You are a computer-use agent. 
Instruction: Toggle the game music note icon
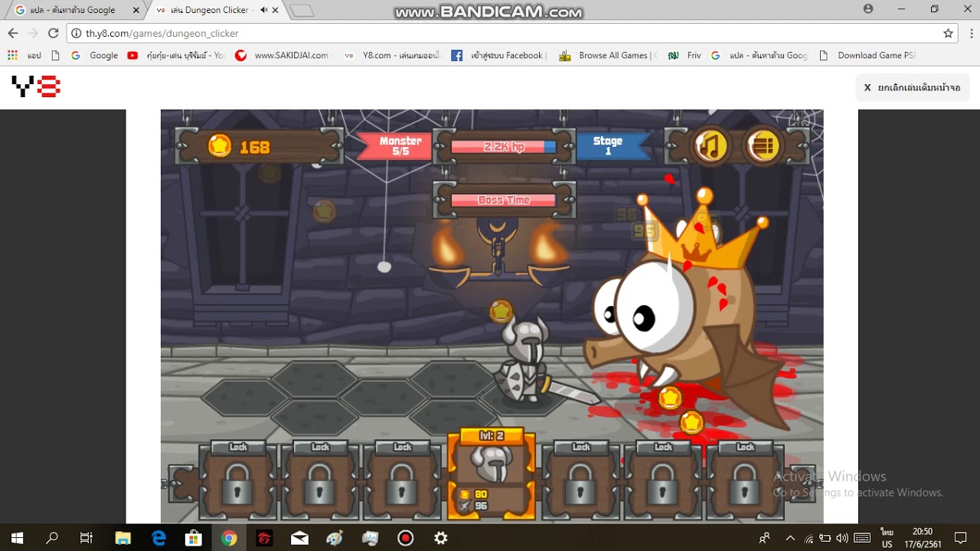711,145
